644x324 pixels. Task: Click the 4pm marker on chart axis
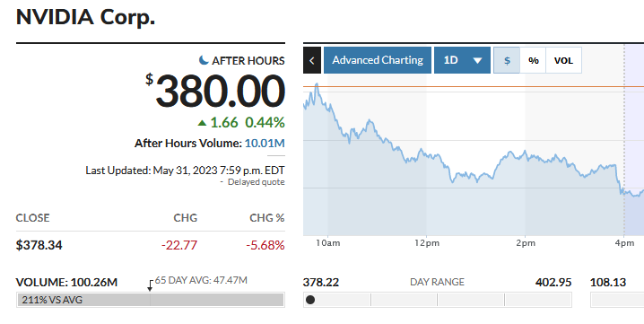point(624,243)
